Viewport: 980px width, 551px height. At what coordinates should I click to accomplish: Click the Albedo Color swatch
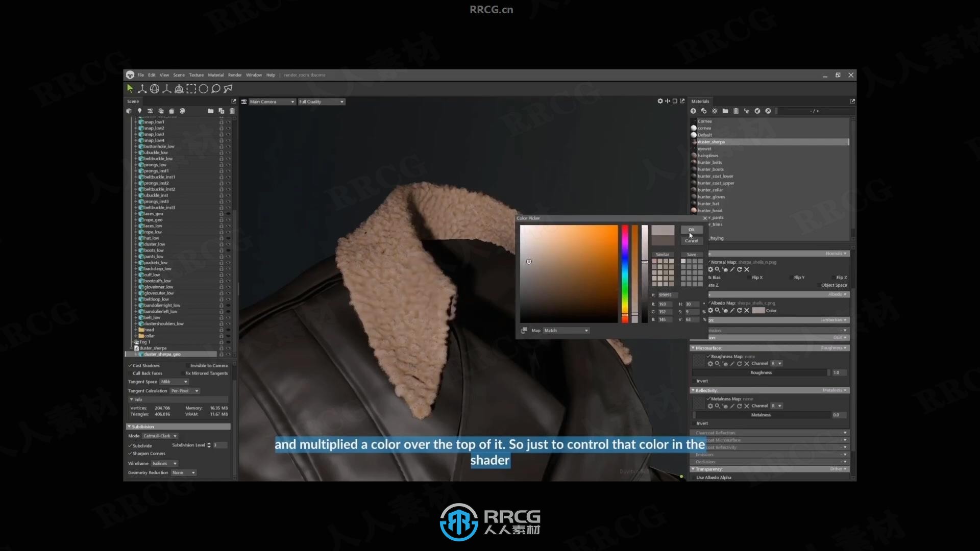tap(758, 310)
